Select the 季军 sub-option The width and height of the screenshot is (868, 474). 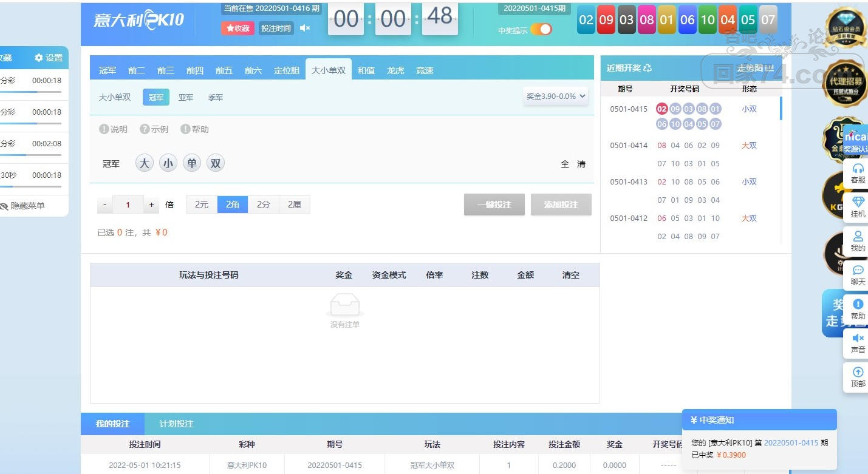tap(216, 97)
